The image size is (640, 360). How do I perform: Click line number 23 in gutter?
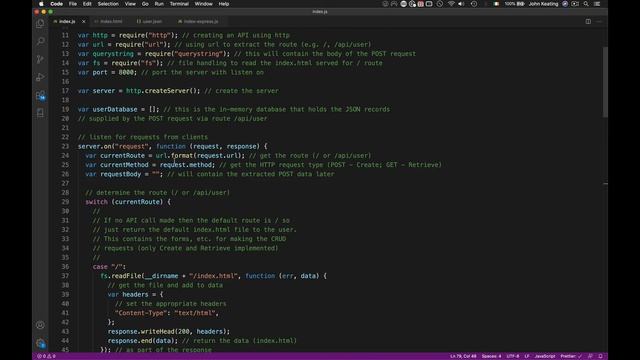[65, 146]
